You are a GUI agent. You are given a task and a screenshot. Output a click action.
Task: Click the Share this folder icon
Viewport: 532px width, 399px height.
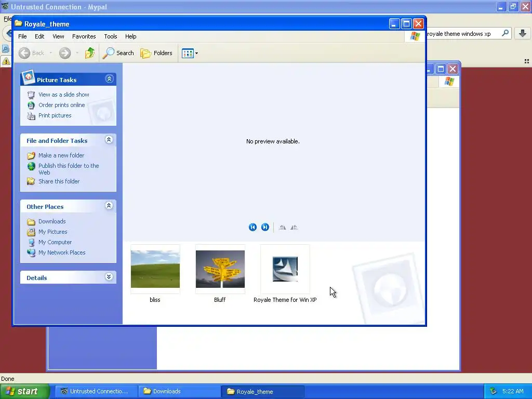tap(31, 181)
